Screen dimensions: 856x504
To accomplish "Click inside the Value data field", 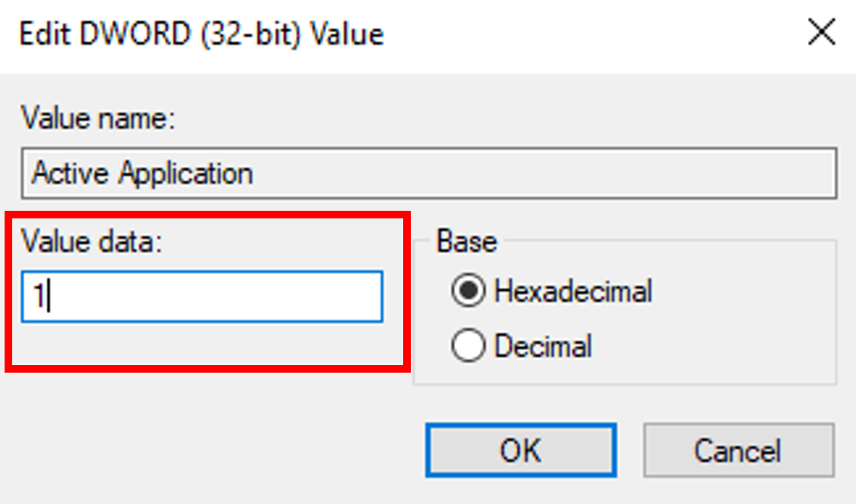I will coord(202,297).
